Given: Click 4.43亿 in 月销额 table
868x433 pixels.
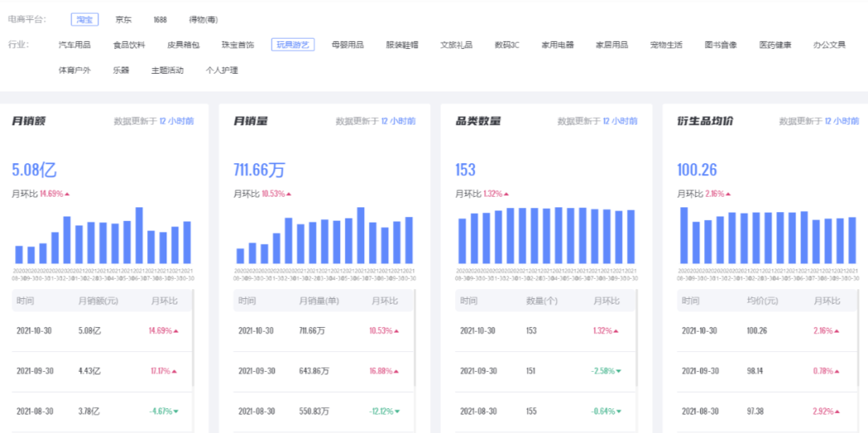Looking at the screenshot, I should pyautogui.click(x=90, y=371).
